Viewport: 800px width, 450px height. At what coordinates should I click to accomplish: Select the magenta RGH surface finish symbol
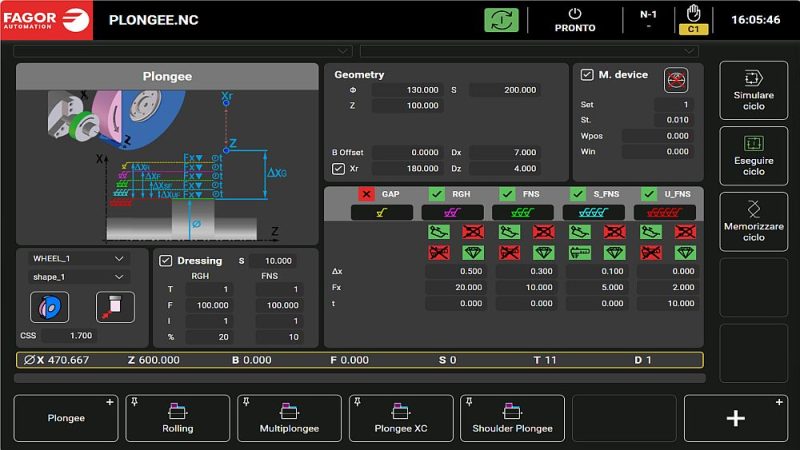coord(452,213)
